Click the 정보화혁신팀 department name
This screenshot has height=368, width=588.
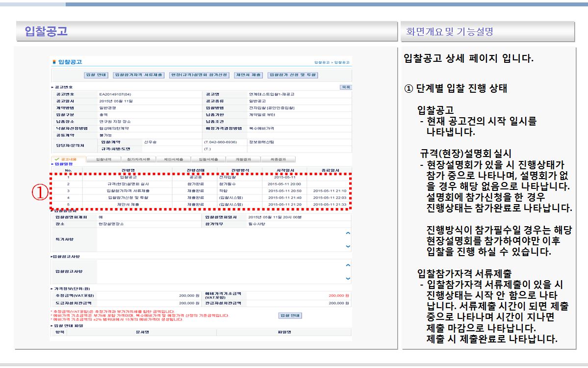pyautogui.click(x=261, y=142)
